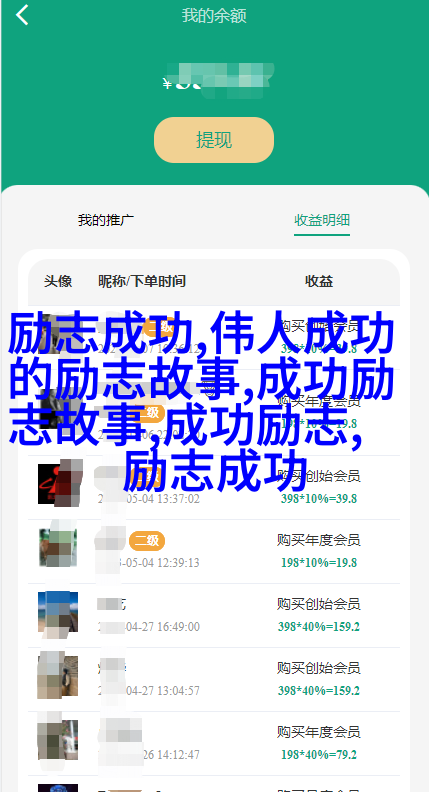This screenshot has height=792, width=429.
Task: Open avatar of the 13:37:02 order
Action: click(58, 484)
